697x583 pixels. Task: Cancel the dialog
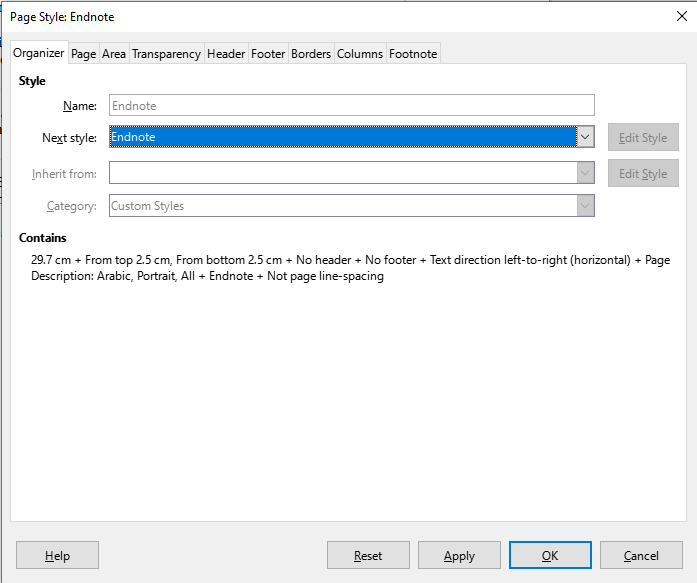pyautogui.click(x=641, y=555)
